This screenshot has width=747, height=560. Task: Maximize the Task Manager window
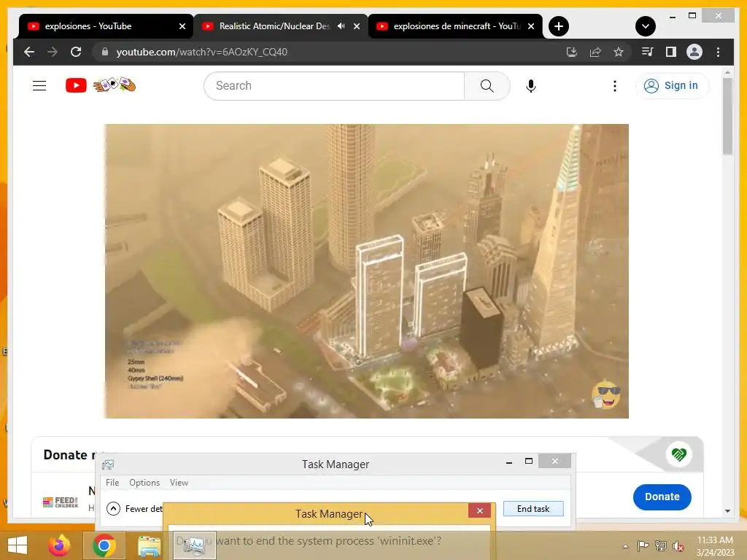(x=528, y=462)
